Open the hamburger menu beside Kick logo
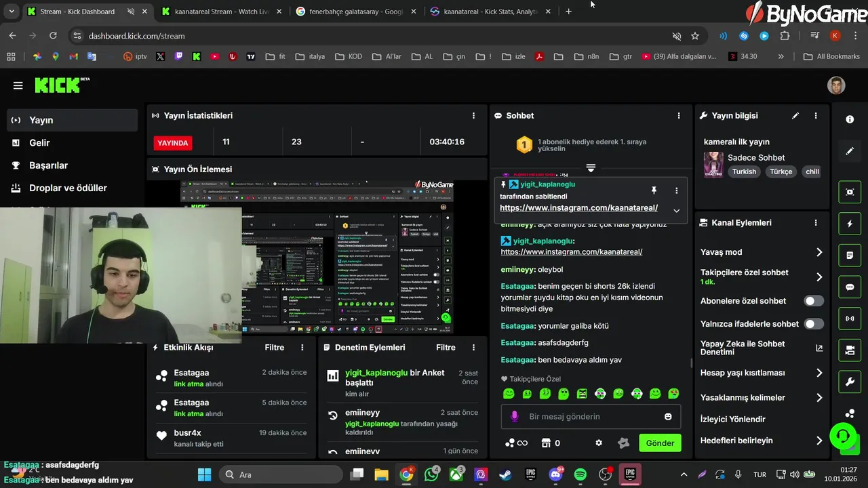The image size is (868, 488). coord(18,85)
